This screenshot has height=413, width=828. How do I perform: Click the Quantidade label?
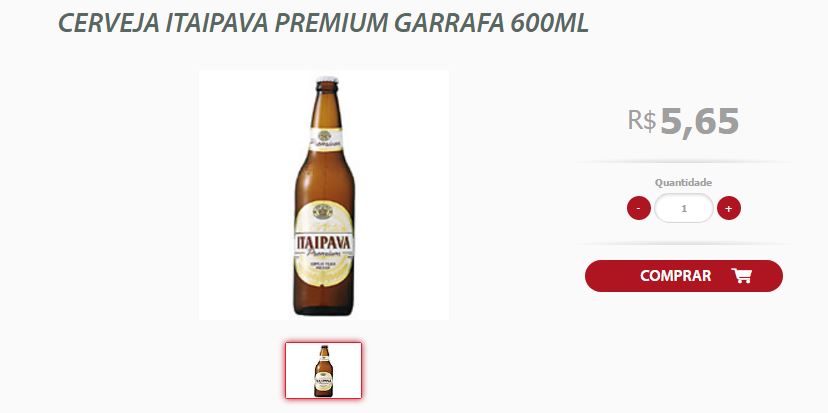(683, 182)
